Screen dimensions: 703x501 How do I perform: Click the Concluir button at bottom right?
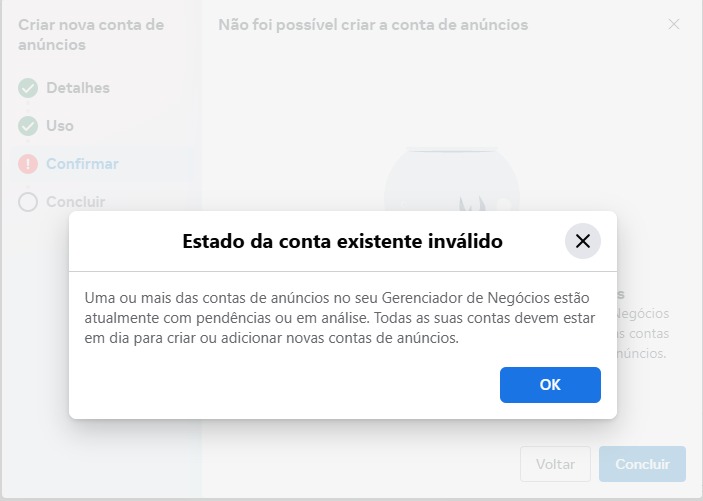pos(642,464)
